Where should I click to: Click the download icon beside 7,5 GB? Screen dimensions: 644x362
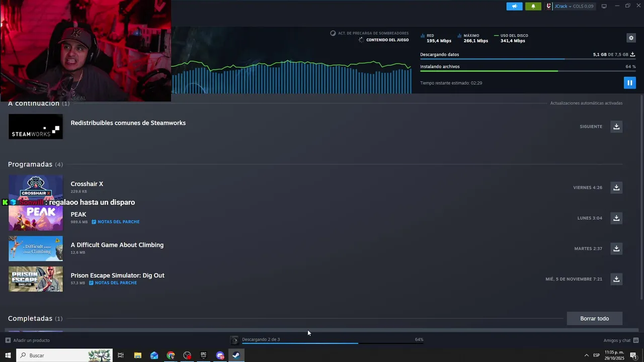point(632,54)
